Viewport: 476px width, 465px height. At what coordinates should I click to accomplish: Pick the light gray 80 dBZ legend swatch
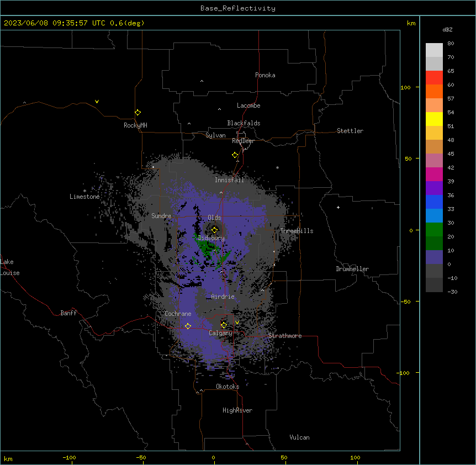pyautogui.click(x=434, y=50)
